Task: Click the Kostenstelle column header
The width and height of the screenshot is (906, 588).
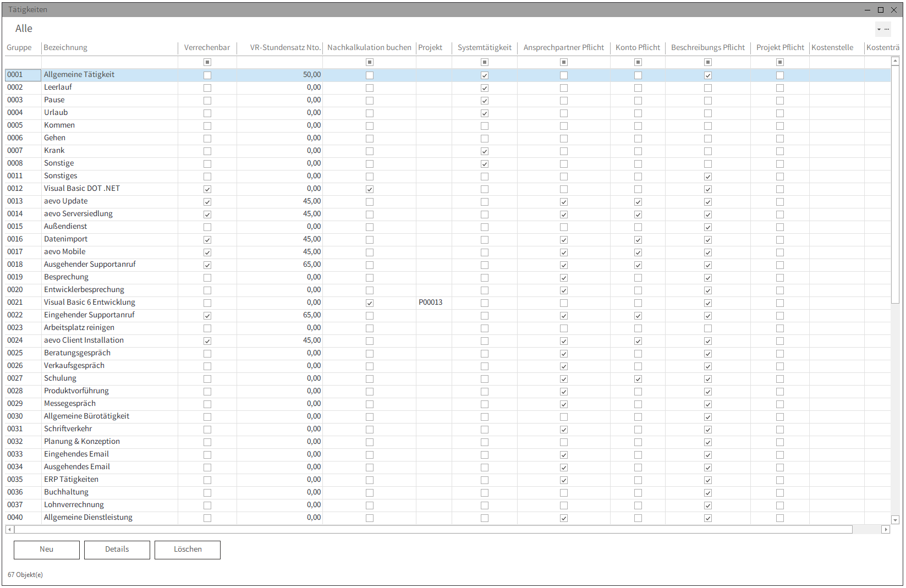Action: [837, 48]
